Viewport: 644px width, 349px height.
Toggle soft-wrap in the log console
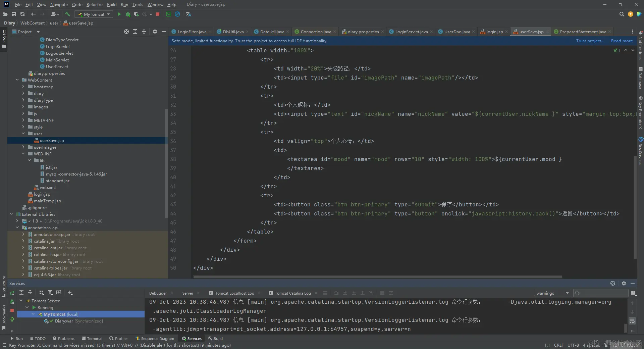632,321
